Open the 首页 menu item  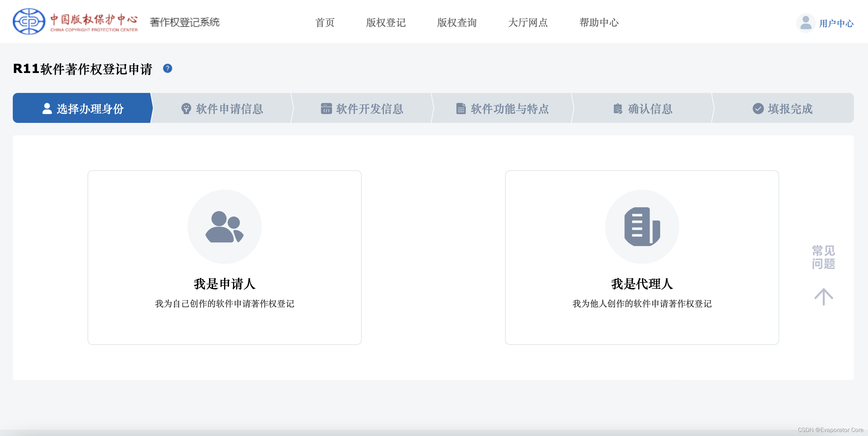[325, 22]
